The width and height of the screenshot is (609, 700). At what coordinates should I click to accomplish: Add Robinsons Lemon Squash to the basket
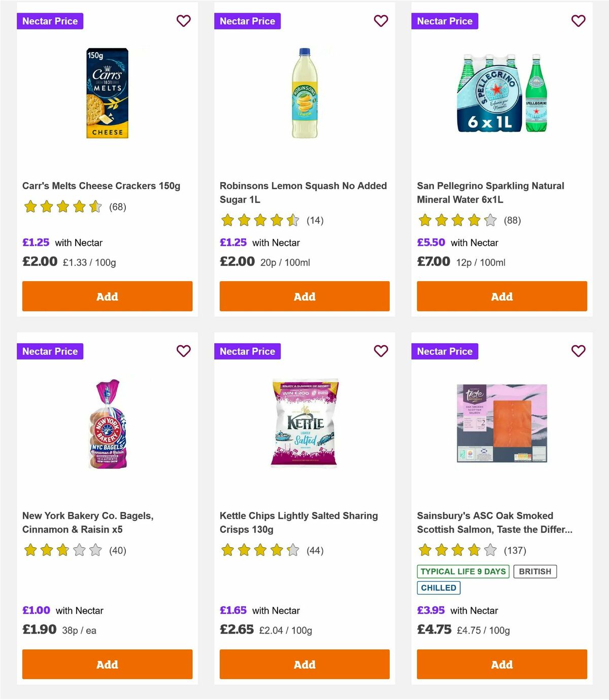(304, 296)
